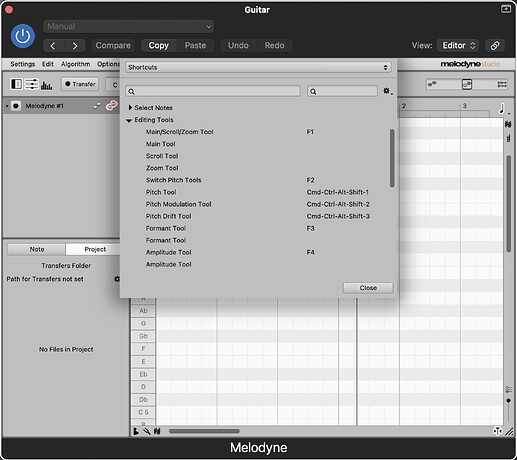This screenshot has height=460, width=517.
Task: Click the link chain icon
Action: point(495,45)
